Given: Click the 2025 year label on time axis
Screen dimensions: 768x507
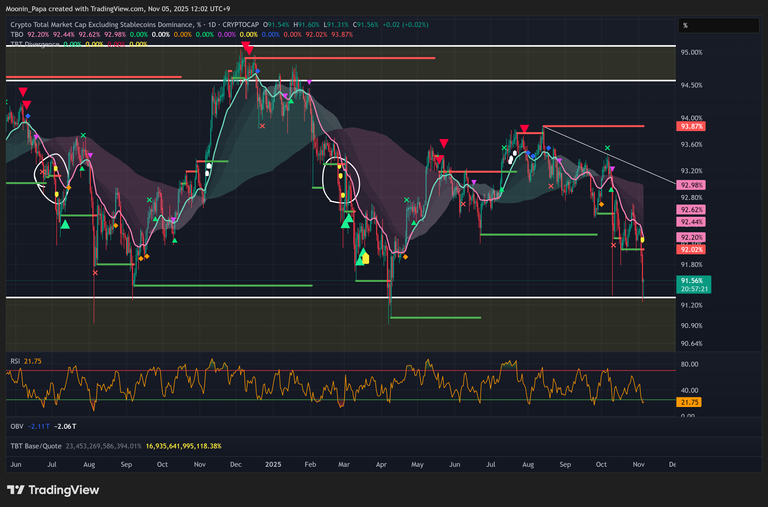Looking at the screenshot, I should click(x=273, y=465).
